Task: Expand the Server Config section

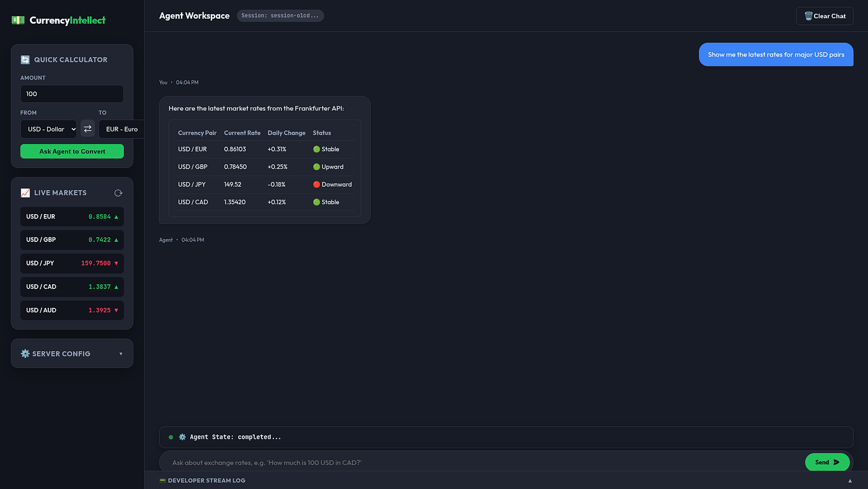Action: 72,354
